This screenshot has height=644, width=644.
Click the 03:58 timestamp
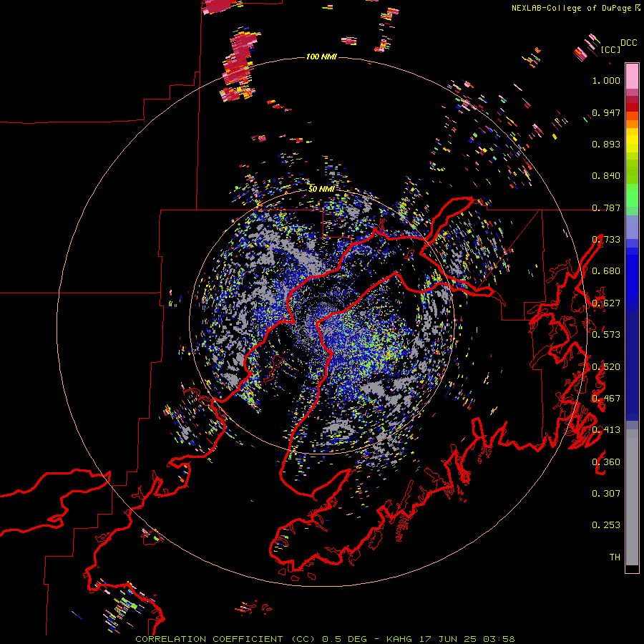pyautogui.click(x=499, y=639)
